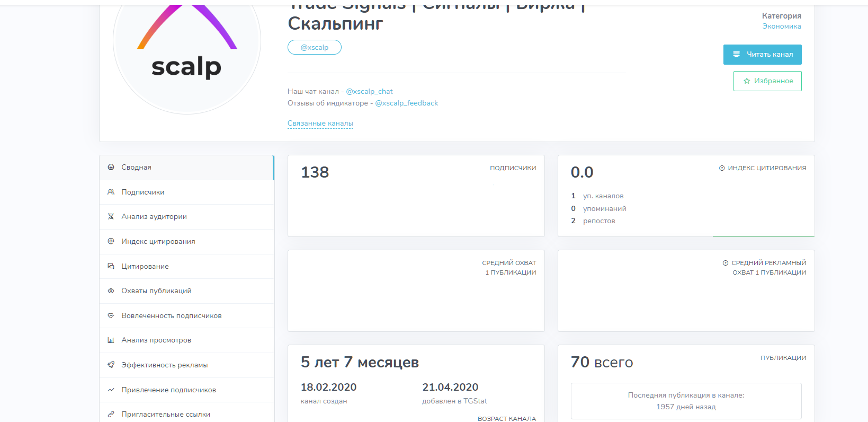The width and height of the screenshot is (868, 422).
Task: Click the "1957 дней назад" text
Action: point(686,407)
